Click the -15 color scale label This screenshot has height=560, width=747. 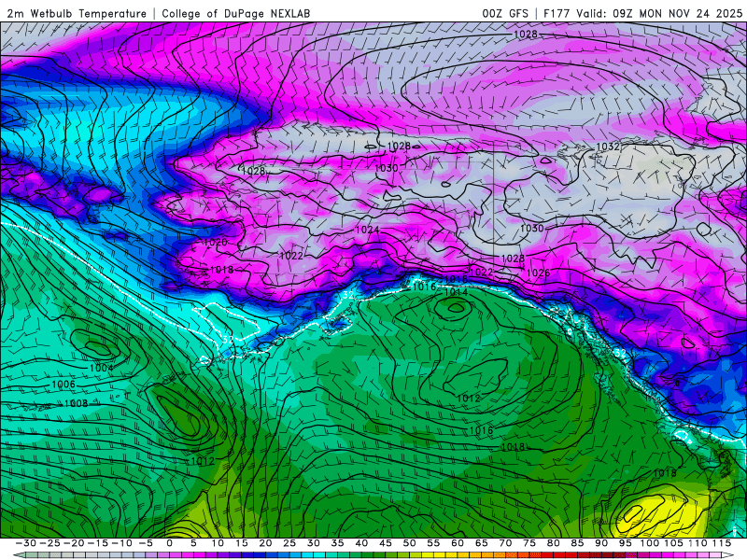pyautogui.click(x=98, y=543)
